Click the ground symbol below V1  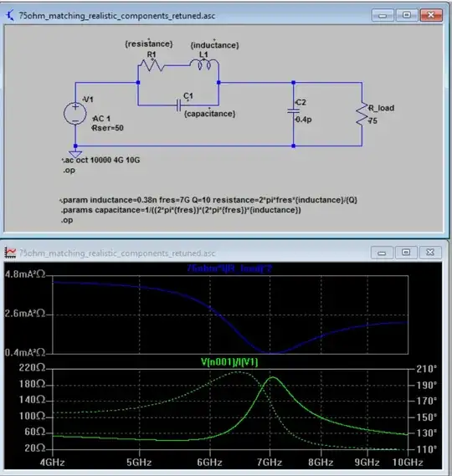75,154
